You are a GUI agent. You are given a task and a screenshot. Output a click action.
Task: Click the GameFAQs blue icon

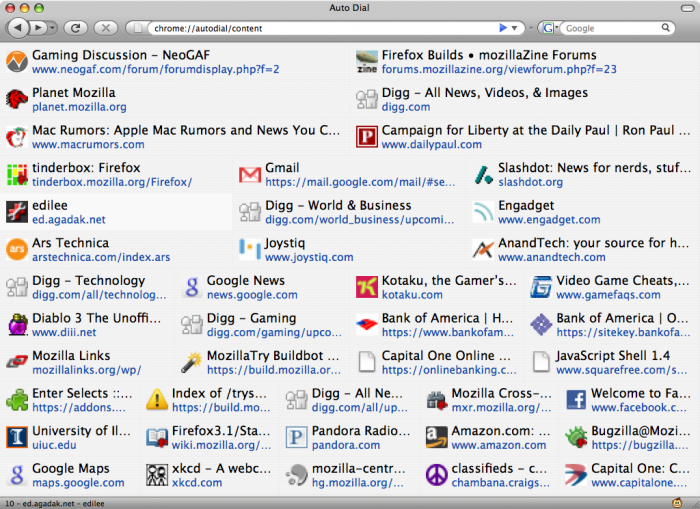(x=541, y=287)
